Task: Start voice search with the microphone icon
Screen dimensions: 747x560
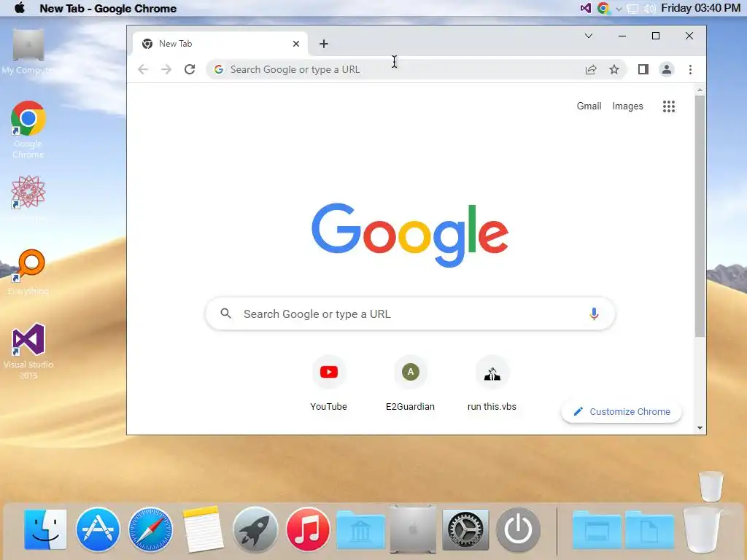Action: (594, 314)
